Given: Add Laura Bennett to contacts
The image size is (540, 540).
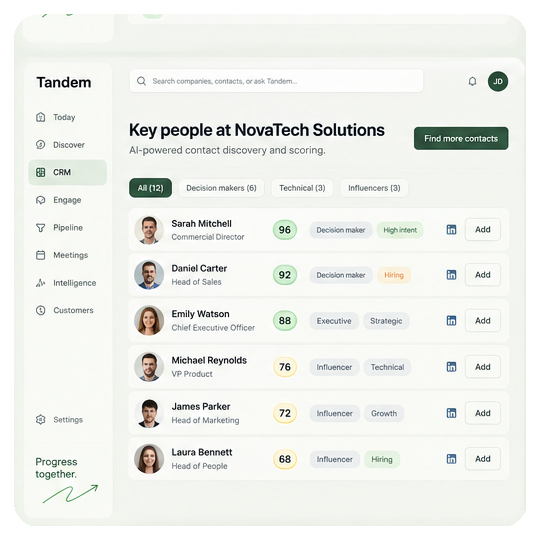Looking at the screenshot, I should coord(482,459).
